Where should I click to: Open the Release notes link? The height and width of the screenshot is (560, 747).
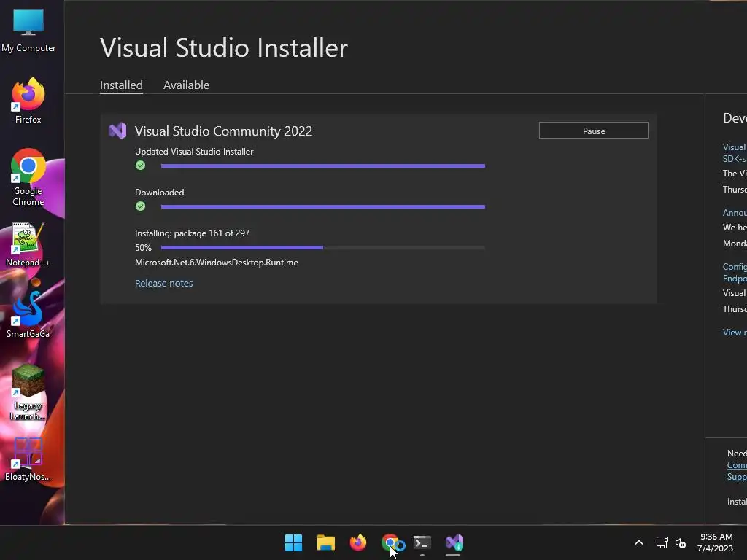[164, 283]
